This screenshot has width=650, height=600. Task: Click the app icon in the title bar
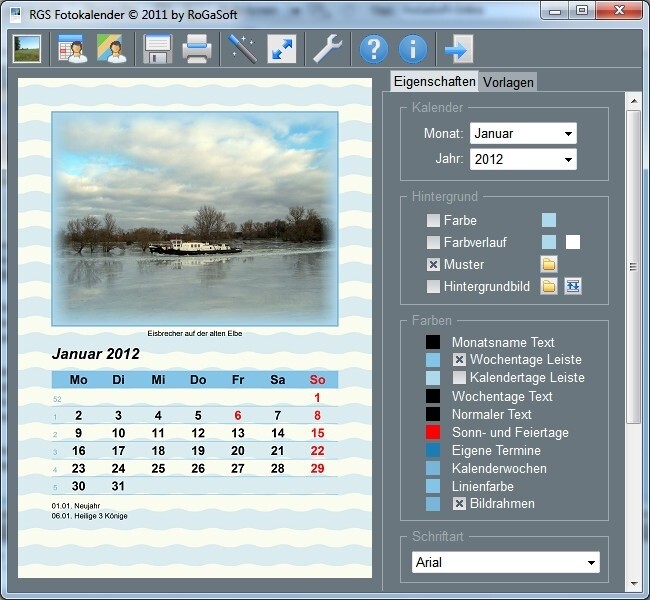[16, 15]
